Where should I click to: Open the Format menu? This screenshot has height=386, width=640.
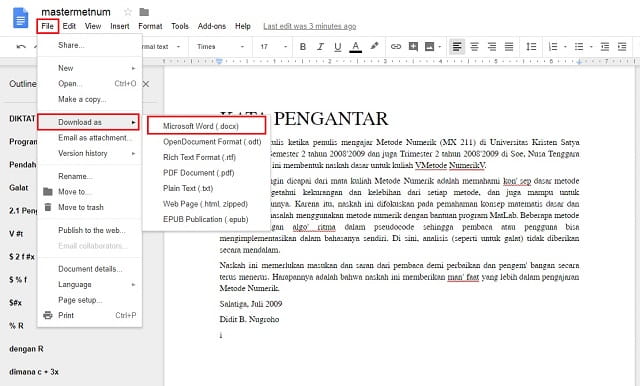(150, 26)
